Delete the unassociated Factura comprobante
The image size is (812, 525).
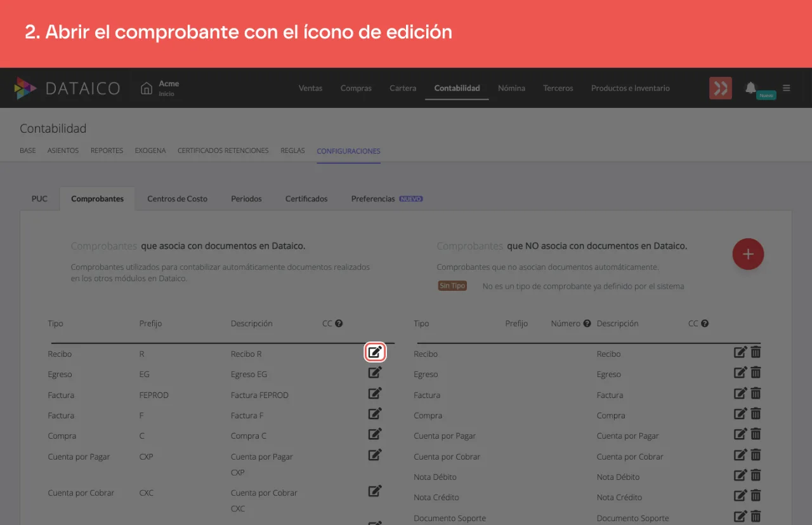(756, 393)
